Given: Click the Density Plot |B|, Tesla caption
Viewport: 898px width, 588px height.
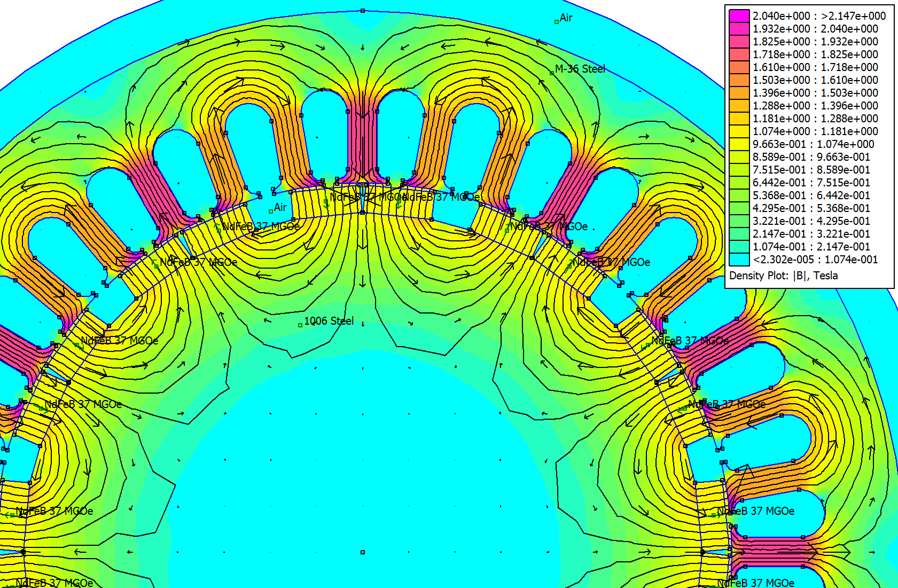Looking at the screenshot, I should tap(783, 276).
